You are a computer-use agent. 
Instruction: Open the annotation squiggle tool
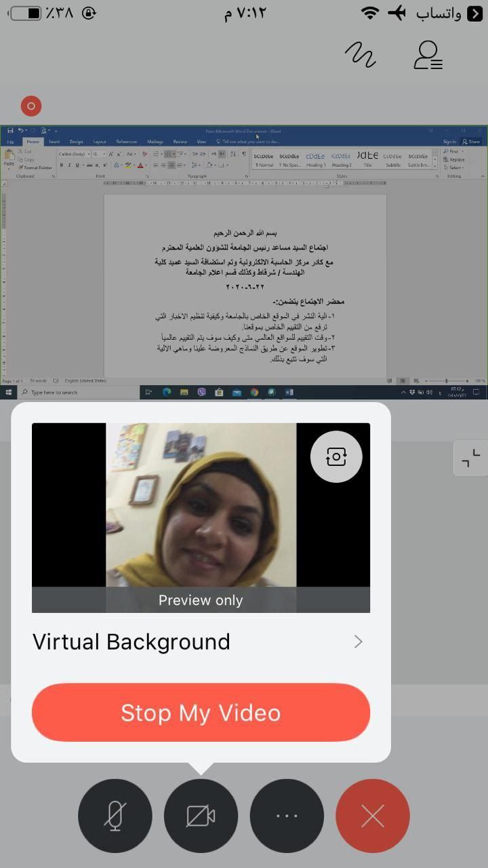click(360, 54)
